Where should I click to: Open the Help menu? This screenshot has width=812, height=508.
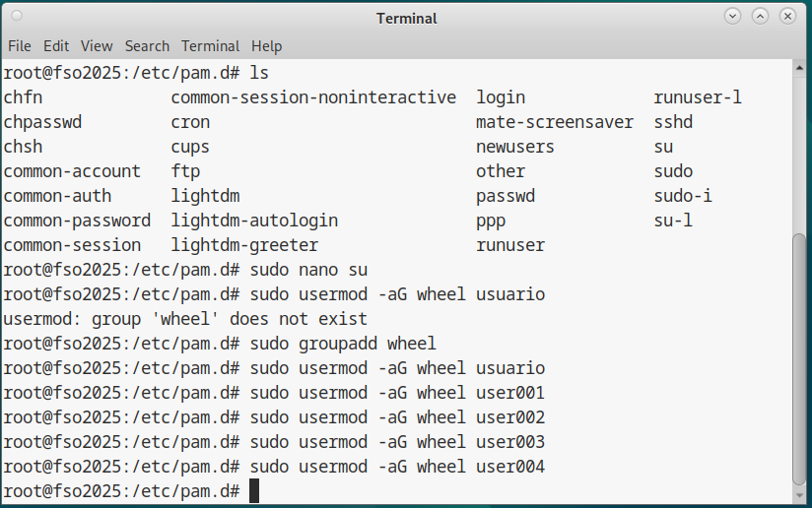pyautogui.click(x=266, y=45)
